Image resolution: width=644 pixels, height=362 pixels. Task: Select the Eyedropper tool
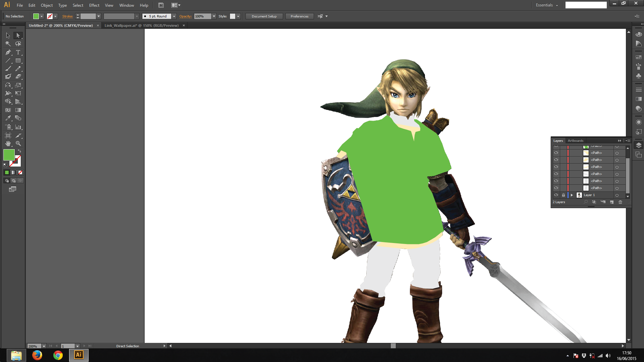tap(8, 118)
